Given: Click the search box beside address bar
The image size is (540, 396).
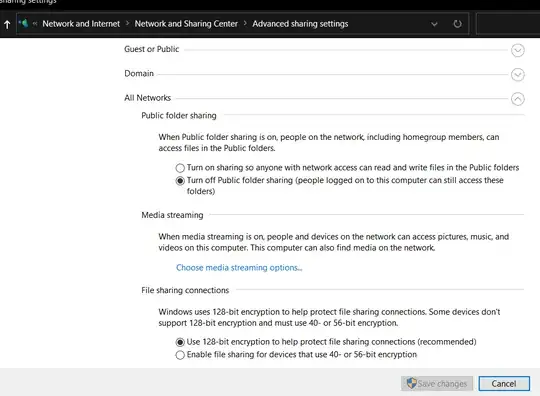Looking at the screenshot, I should point(508,24).
